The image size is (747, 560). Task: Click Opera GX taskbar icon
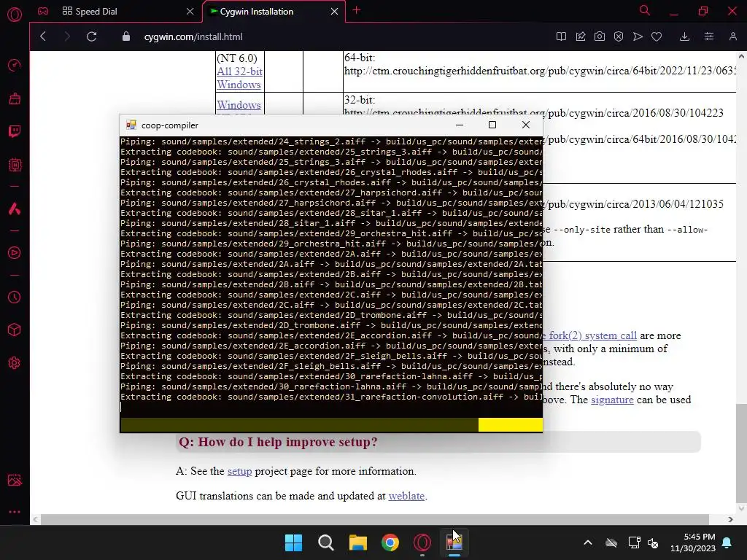click(422, 542)
